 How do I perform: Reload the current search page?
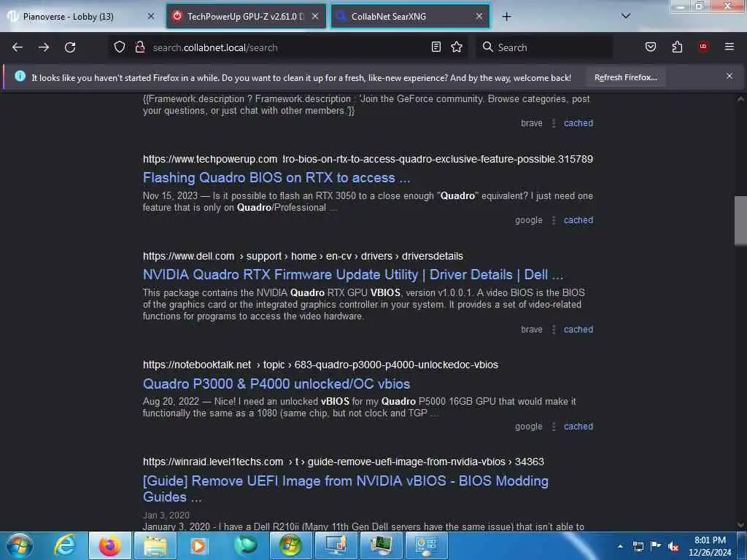click(70, 47)
